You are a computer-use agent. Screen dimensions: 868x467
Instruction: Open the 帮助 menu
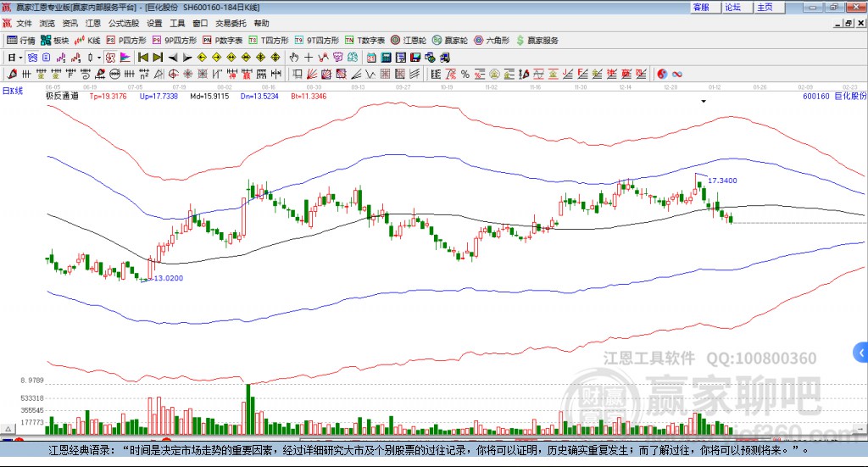pos(261,23)
